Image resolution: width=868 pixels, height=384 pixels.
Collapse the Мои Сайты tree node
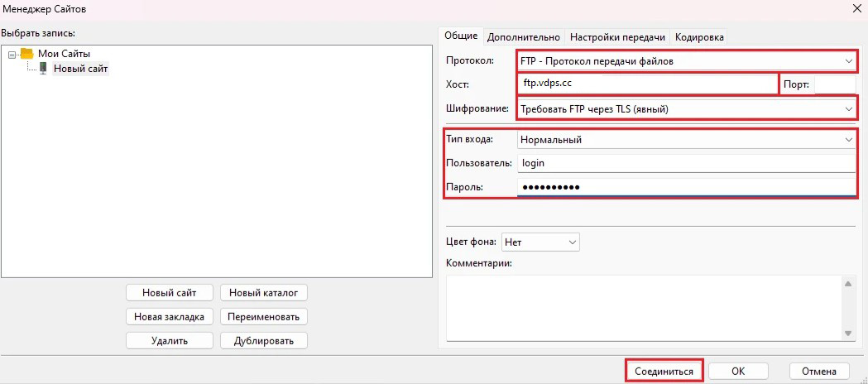pyautogui.click(x=12, y=54)
